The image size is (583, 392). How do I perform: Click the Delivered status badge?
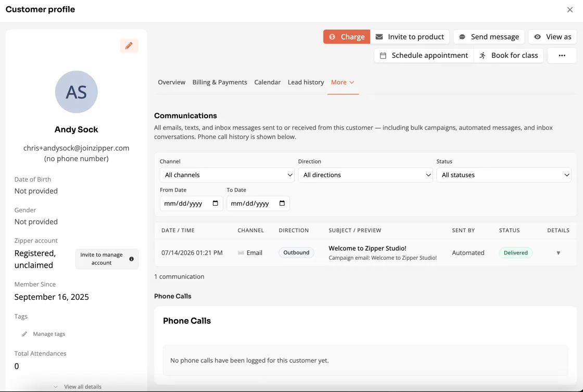coord(516,253)
